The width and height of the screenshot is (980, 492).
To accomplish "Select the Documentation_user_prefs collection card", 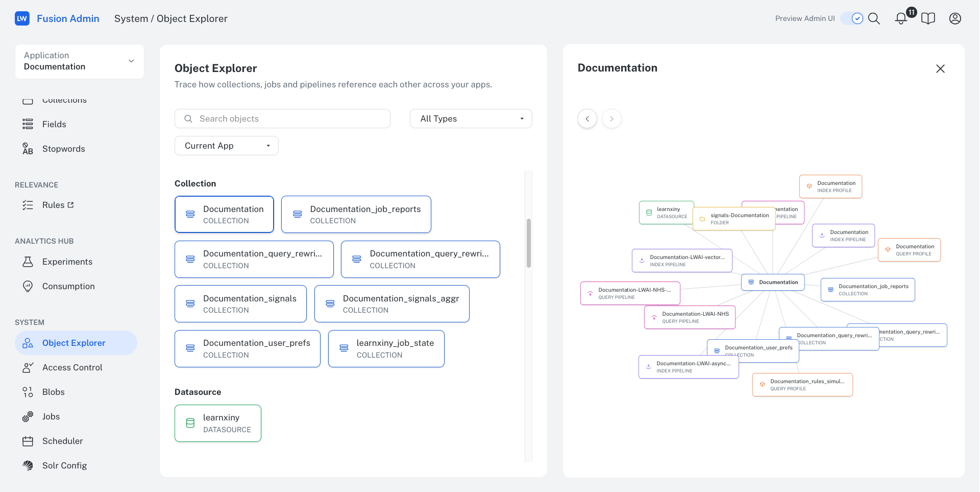I will pos(248,348).
